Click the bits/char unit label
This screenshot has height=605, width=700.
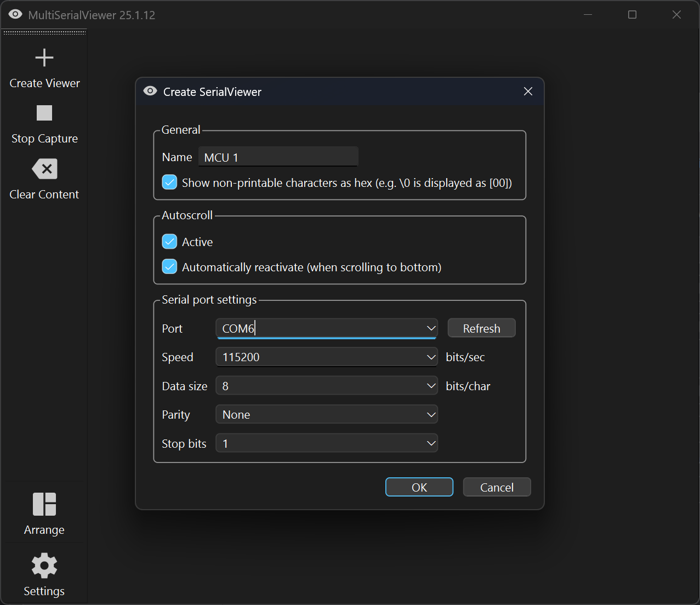point(468,386)
